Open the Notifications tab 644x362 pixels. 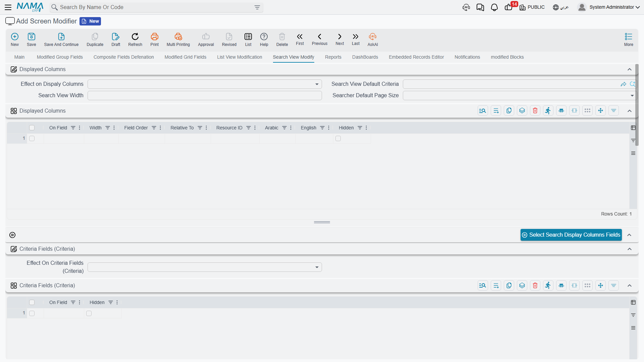click(x=467, y=57)
